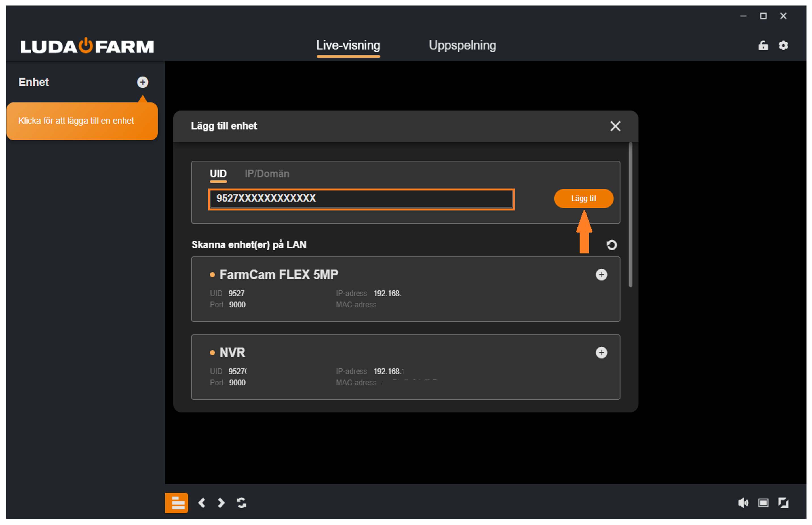The image size is (812, 525).
Task: Click the padlock icon in header
Action: pyautogui.click(x=763, y=45)
